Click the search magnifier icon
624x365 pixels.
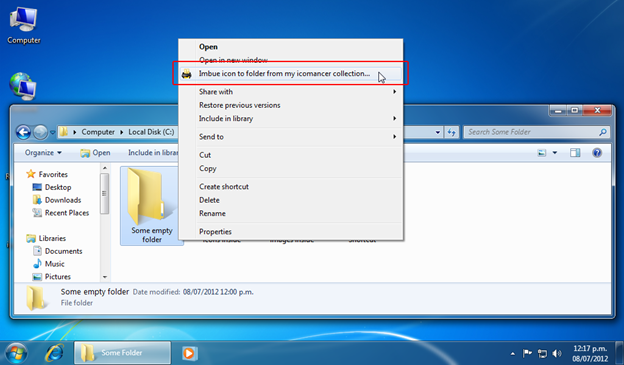[603, 132]
